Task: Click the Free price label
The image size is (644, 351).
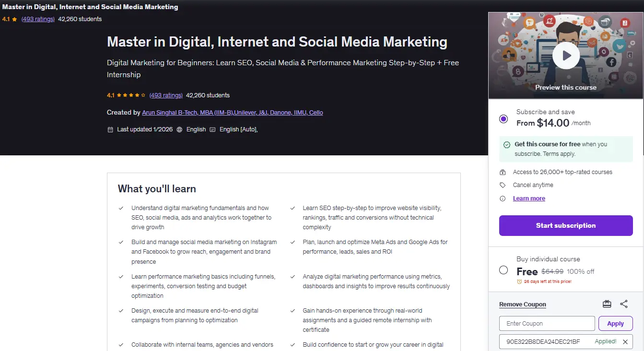Action: click(527, 271)
